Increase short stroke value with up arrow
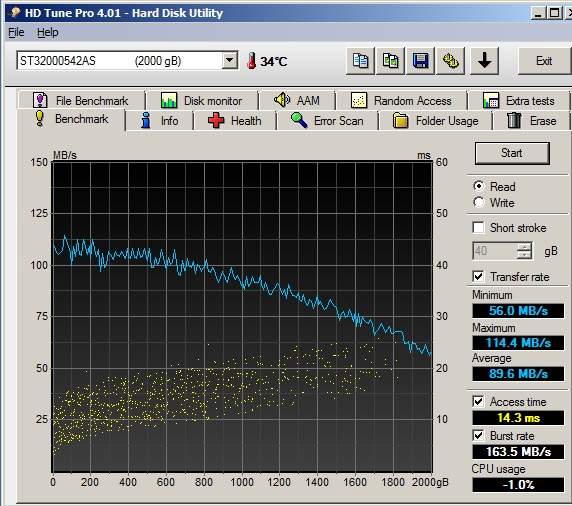Image resolution: width=572 pixels, height=506 pixels. coord(524,246)
